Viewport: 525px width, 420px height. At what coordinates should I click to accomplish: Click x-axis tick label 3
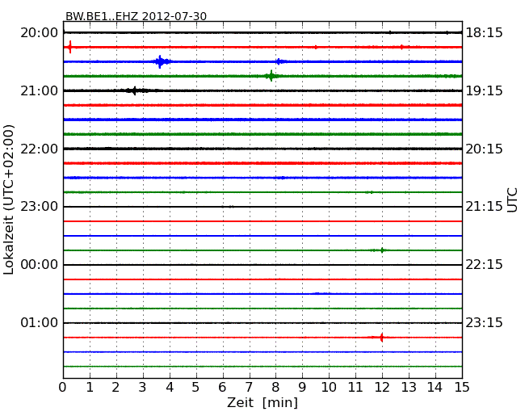[143, 387]
